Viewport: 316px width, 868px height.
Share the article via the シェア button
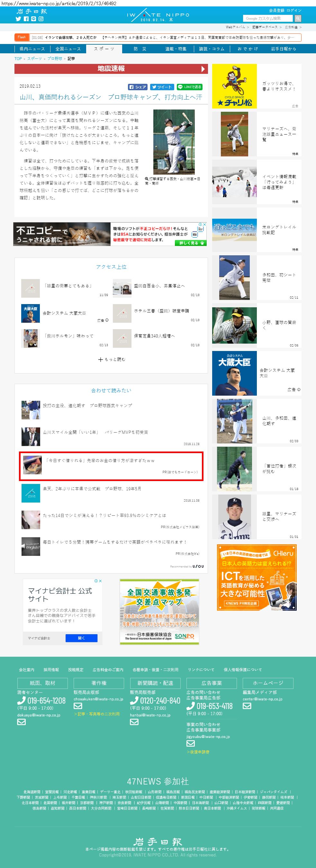[138, 87]
